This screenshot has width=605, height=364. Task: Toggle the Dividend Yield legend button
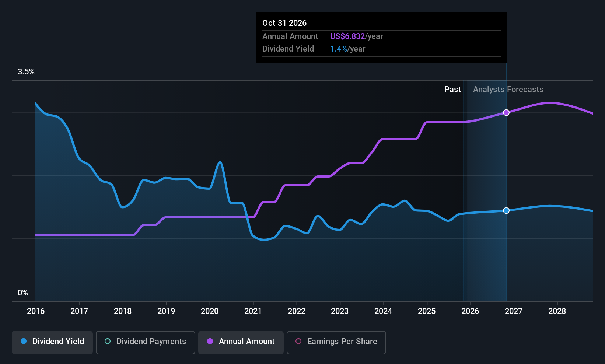[x=52, y=342]
